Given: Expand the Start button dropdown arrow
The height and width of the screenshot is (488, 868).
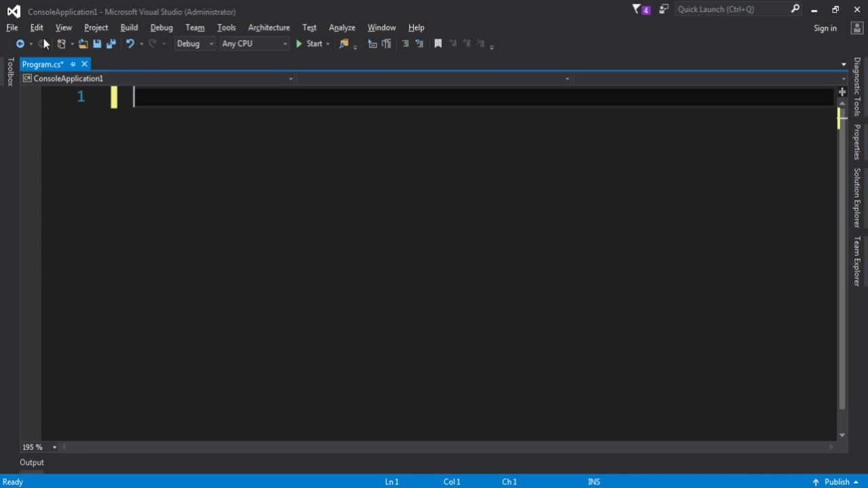Looking at the screenshot, I should pyautogui.click(x=328, y=44).
